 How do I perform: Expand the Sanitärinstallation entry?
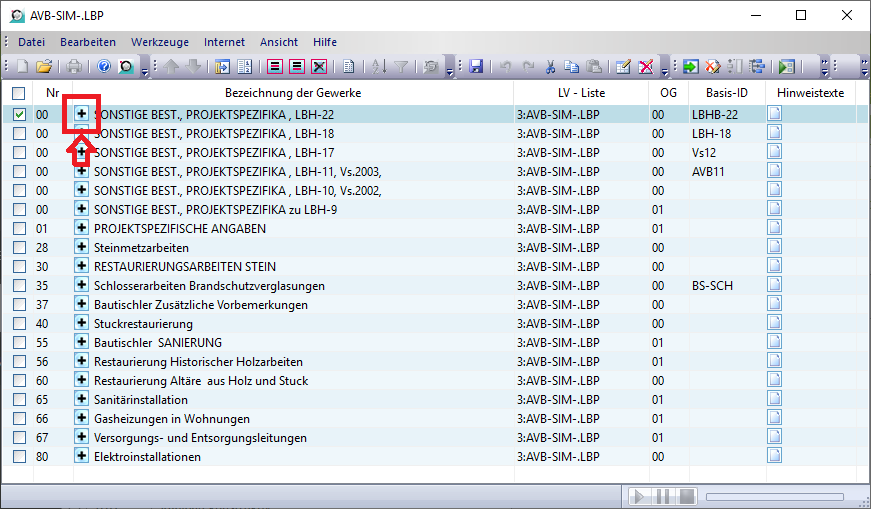81,400
